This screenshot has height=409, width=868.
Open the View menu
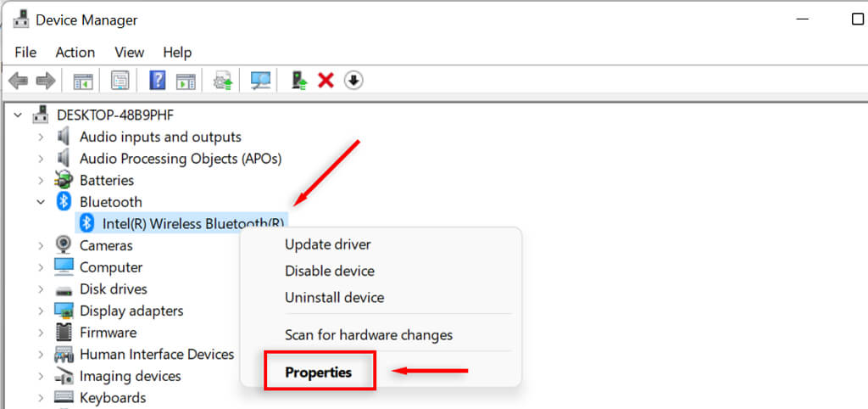[x=130, y=53]
